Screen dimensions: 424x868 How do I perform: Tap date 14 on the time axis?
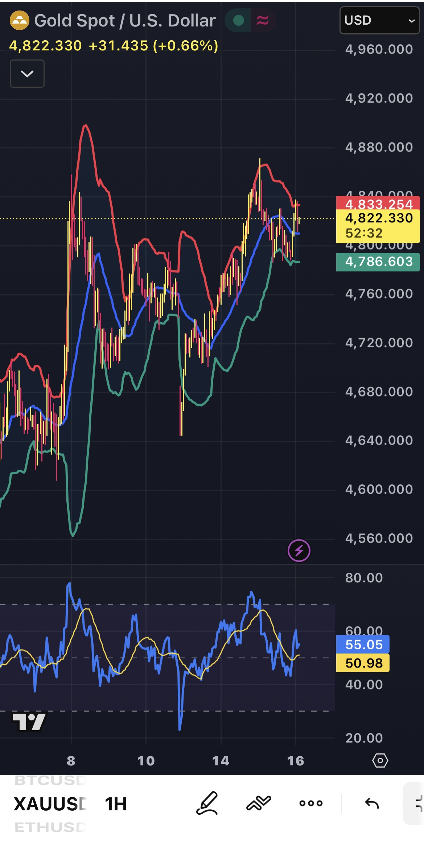tap(221, 760)
